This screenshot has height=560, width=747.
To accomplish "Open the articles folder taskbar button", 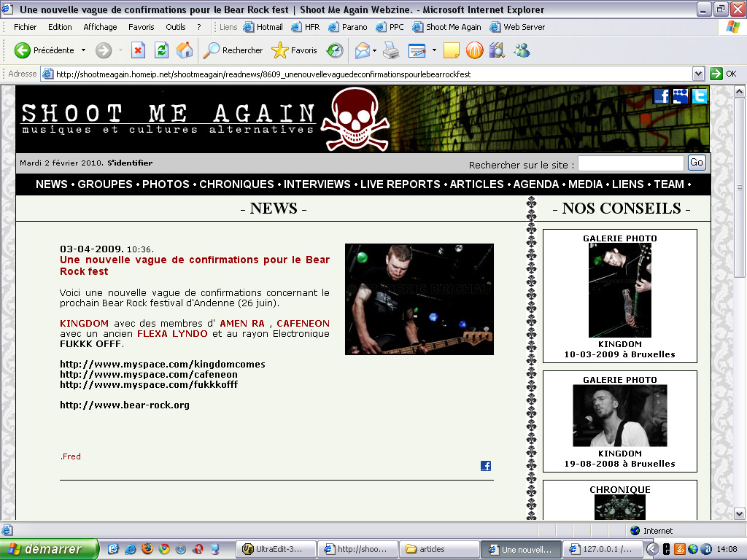I will 438,549.
